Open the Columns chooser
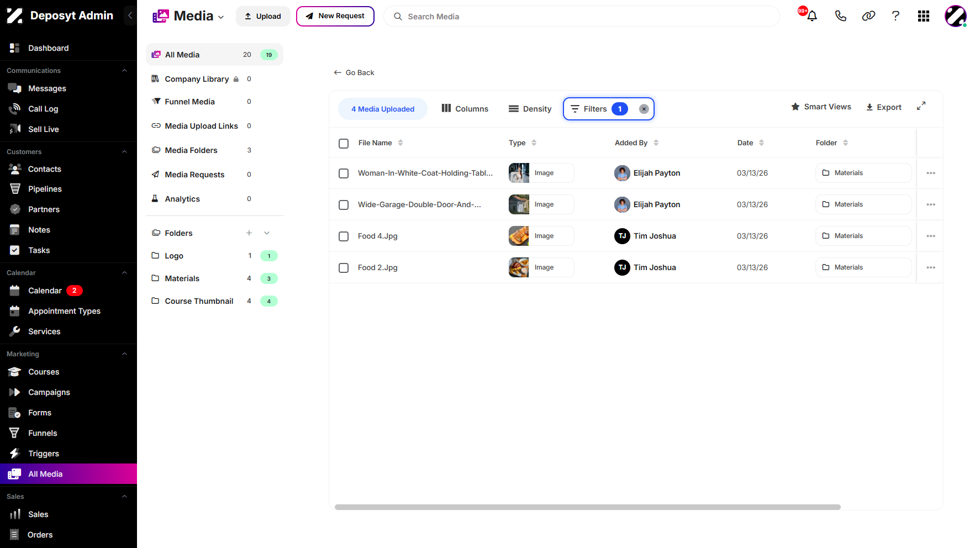This screenshot has height=548, width=980. point(465,109)
